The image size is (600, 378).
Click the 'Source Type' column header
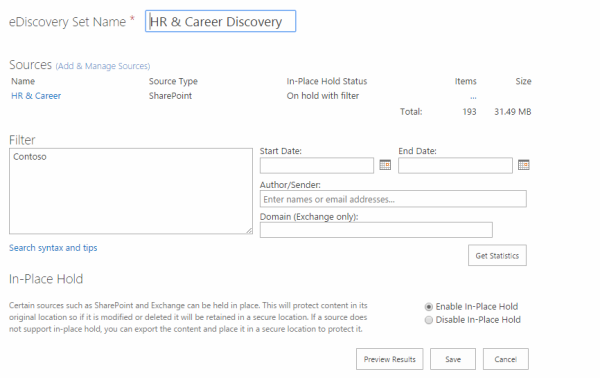[173, 81]
